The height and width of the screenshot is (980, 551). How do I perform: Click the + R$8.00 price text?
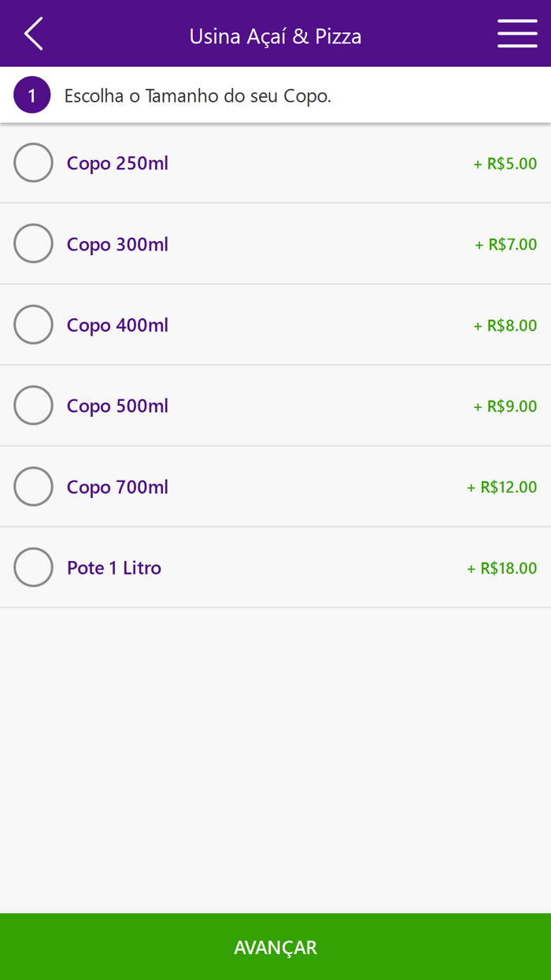point(505,325)
